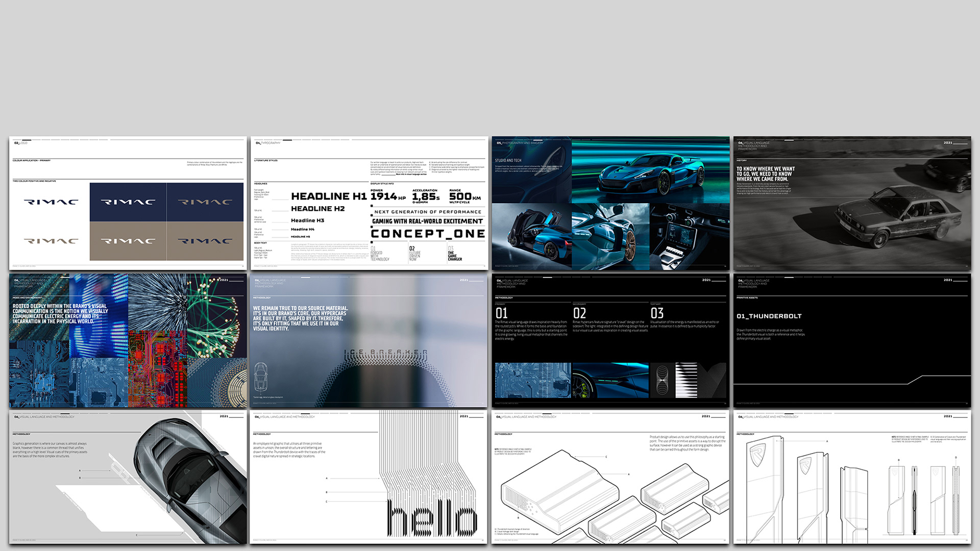
Task: Select the tan Rimac logo on white background
Action: pyautogui.click(x=51, y=241)
